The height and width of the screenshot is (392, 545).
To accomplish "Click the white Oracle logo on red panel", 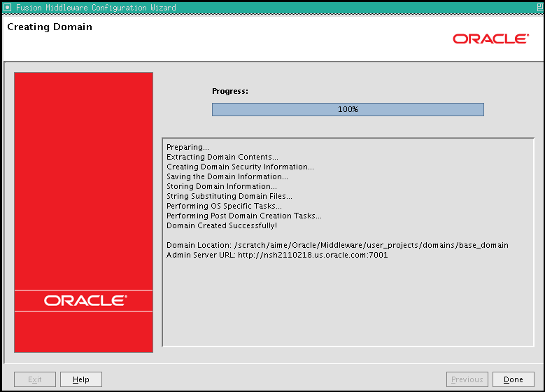I will pyautogui.click(x=85, y=300).
